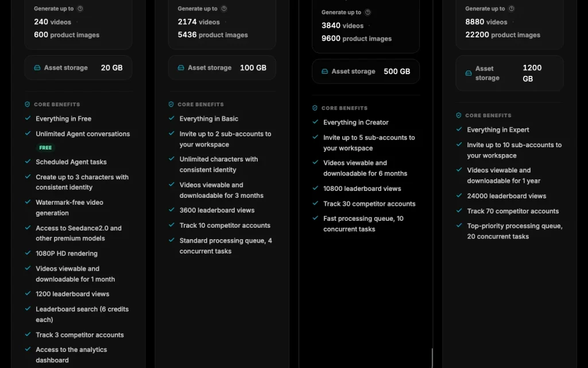Click 'Leaderboard search (6 credits each)' line

[82, 315]
